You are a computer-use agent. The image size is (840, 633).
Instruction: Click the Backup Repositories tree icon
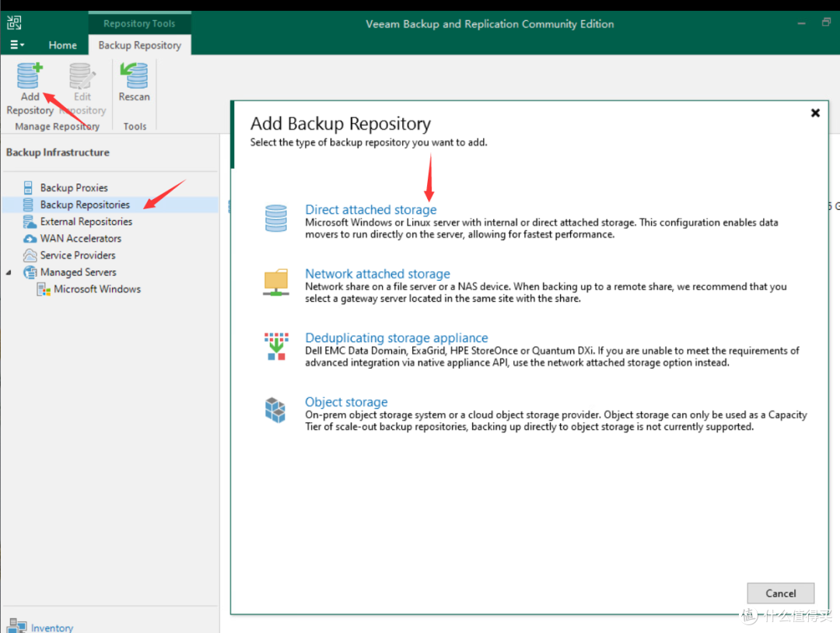[x=28, y=205]
